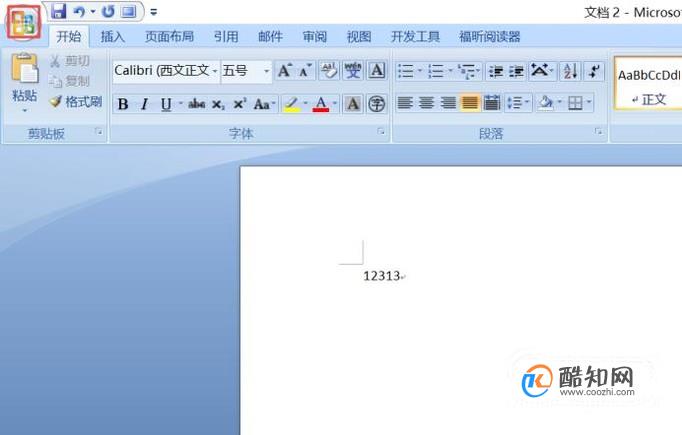Redo the last action

click(x=108, y=12)
